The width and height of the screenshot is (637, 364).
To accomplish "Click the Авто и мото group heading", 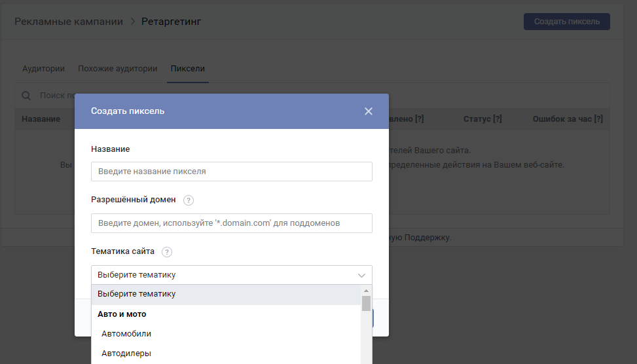I will click(x=122, y=314).
